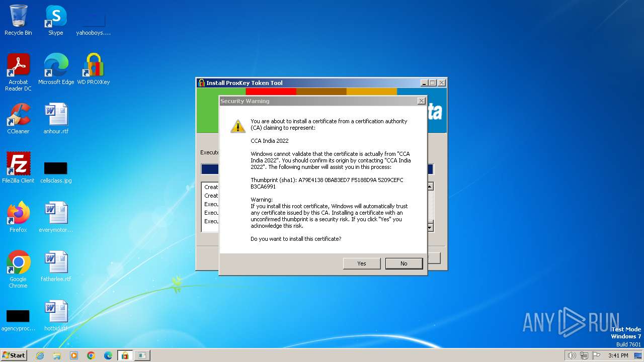Click the installer progress bar

(317, 169)
